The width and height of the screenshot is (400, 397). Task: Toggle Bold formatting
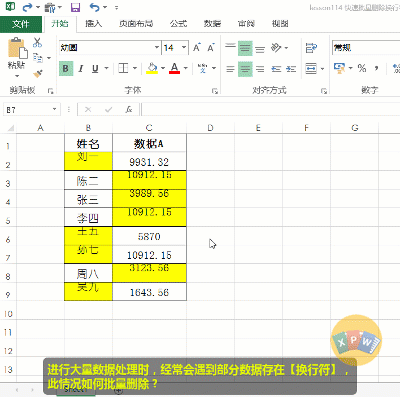pyautogui.click(x=66, y=69)
